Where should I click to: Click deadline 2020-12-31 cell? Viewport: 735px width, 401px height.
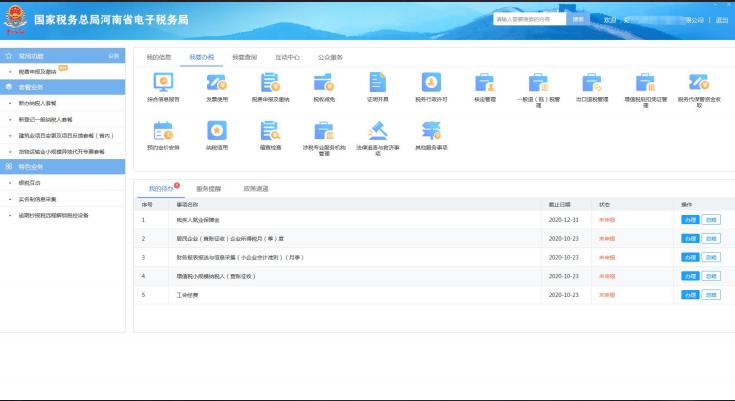pos(564,220)
